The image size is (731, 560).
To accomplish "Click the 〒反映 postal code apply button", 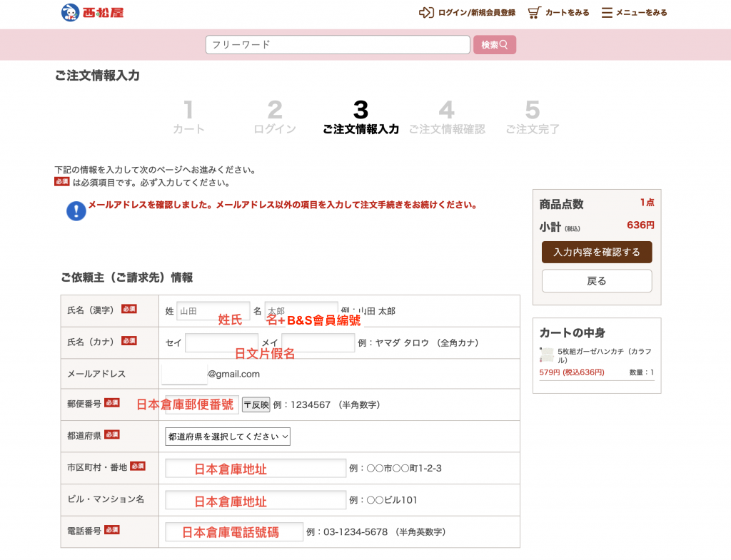I will (x=256, y=404).
